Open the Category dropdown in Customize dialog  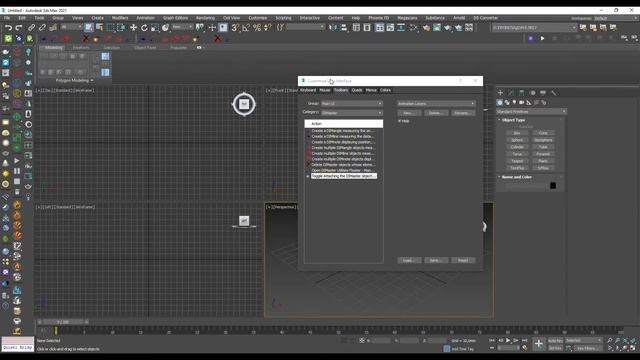[352, 113]
